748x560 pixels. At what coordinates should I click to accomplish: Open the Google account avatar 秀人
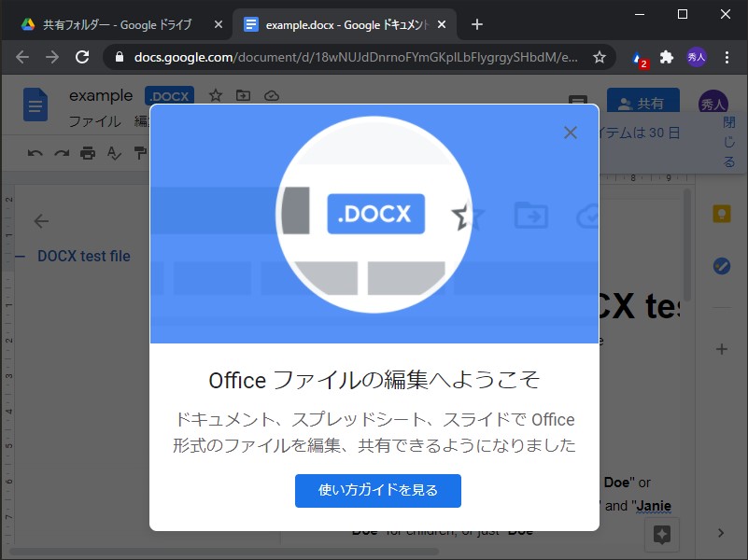click(x=713, y=103)
